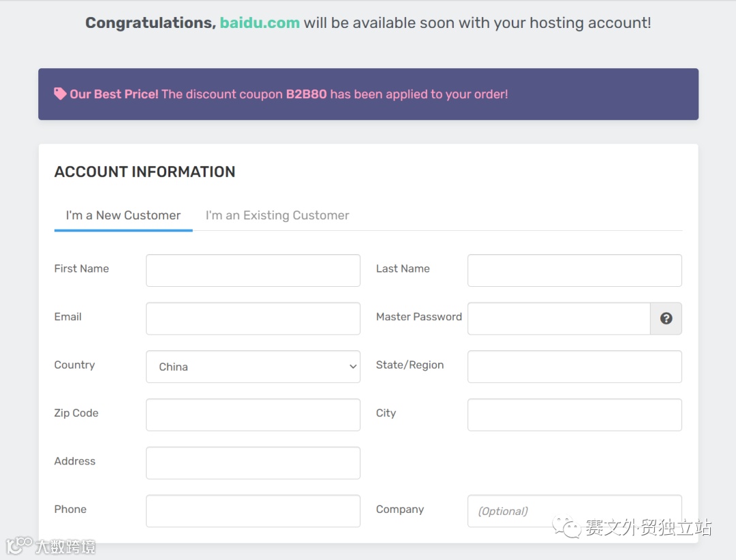Image resolution: width=736 pixels, height=560 pixels.
Task: Click the Congratulations headline text
Action: click(150, 22)
